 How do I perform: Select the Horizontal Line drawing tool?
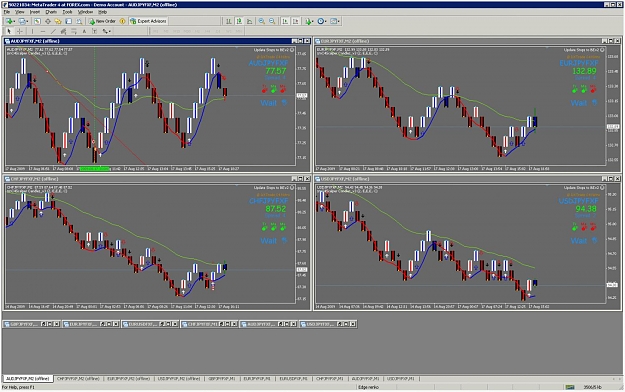[43, 31]
